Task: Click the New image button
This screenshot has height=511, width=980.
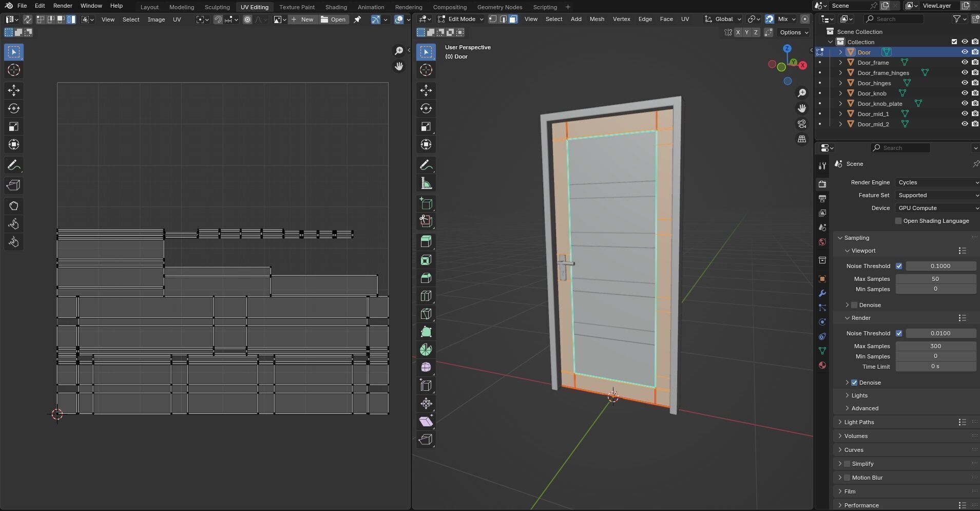Action: click(x=302, y=20)
